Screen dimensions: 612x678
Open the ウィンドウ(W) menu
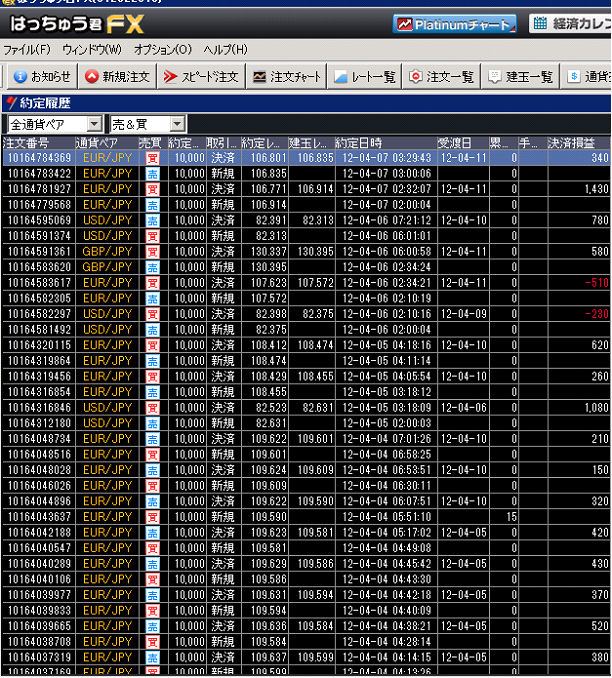(91, 49)
